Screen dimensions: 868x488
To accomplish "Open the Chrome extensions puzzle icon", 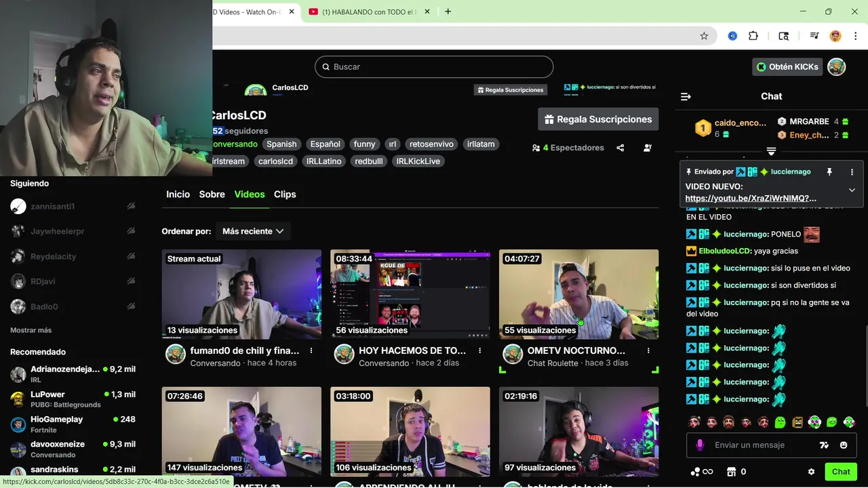I will (x=753, y=36).
